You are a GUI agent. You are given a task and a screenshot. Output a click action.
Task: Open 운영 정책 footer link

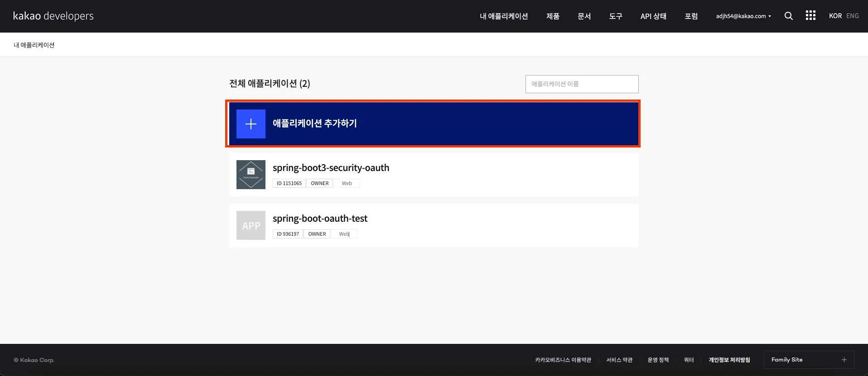tap(658, 360)
